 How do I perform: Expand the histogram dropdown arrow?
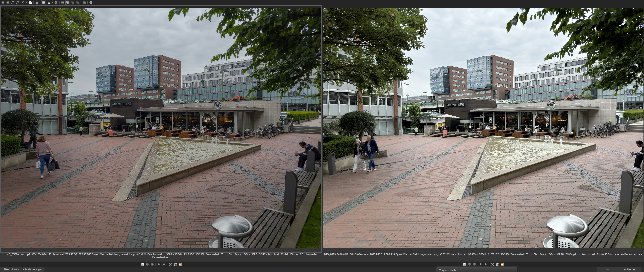click(x=52, y=3)
